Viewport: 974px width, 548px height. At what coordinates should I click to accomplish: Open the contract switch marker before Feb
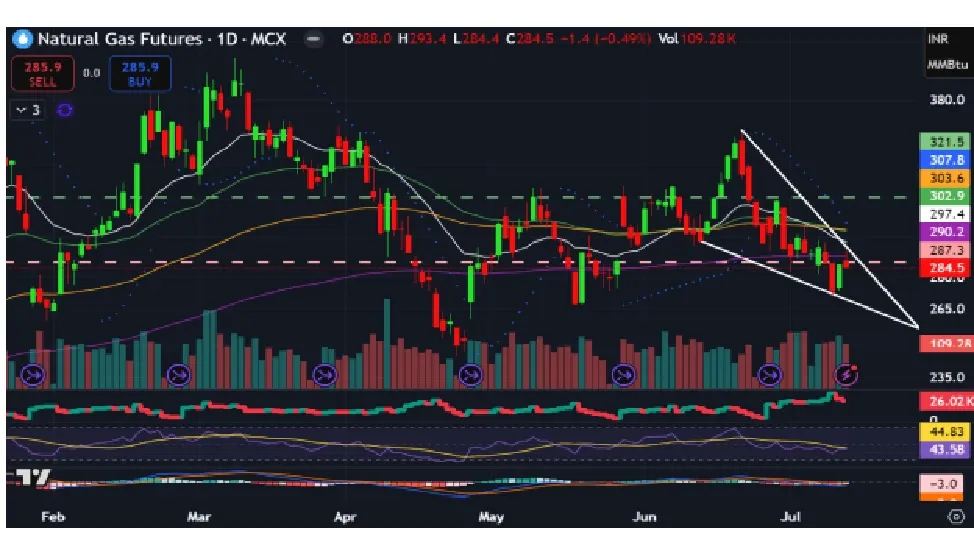coord(32,375)
